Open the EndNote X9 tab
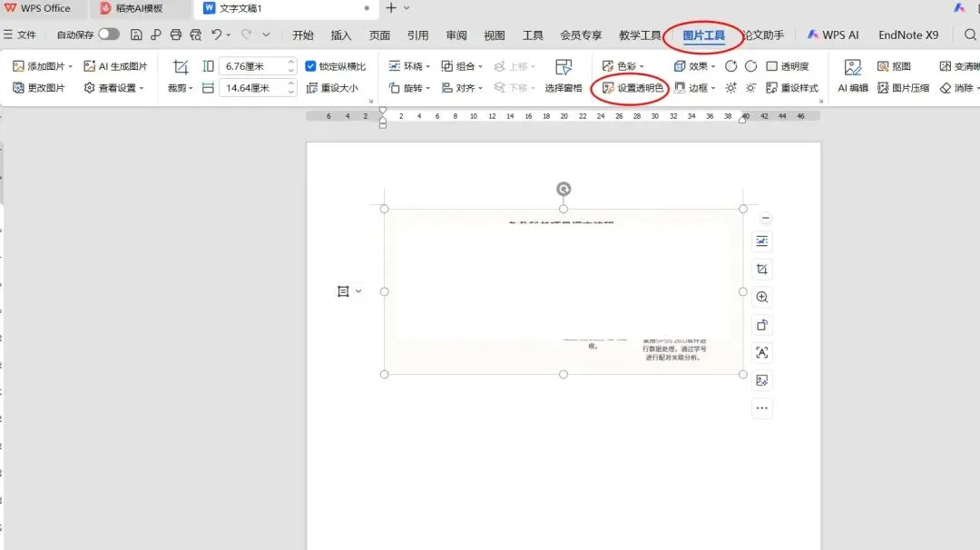The width and height of the screenshot is (980, 550). tap(908, 35)
